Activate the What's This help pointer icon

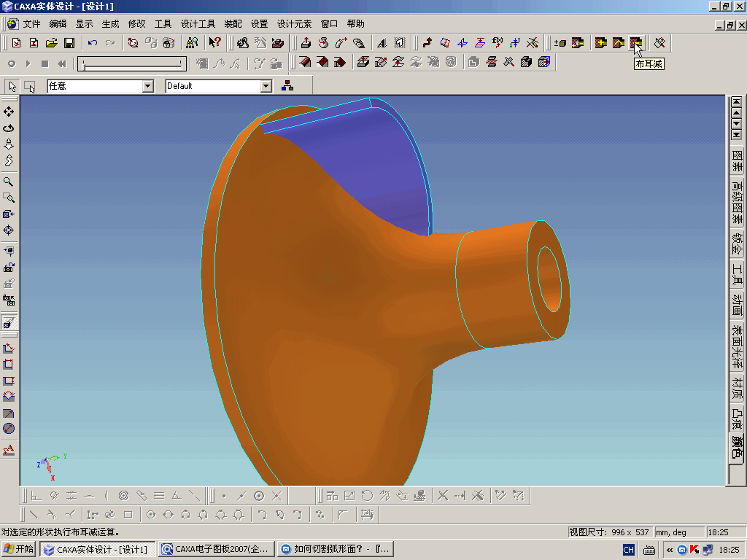tap(215, 43)
